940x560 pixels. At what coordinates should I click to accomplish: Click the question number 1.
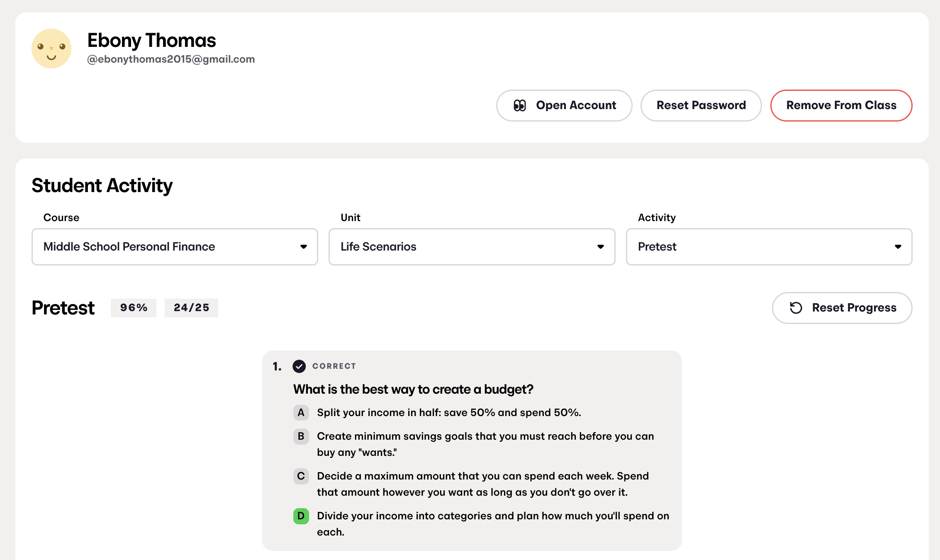tap(277, 366)
